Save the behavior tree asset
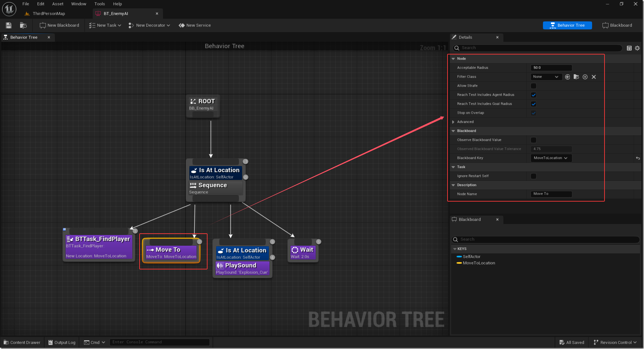The width and height of the screenshot is (644, 349). (9, 25)
